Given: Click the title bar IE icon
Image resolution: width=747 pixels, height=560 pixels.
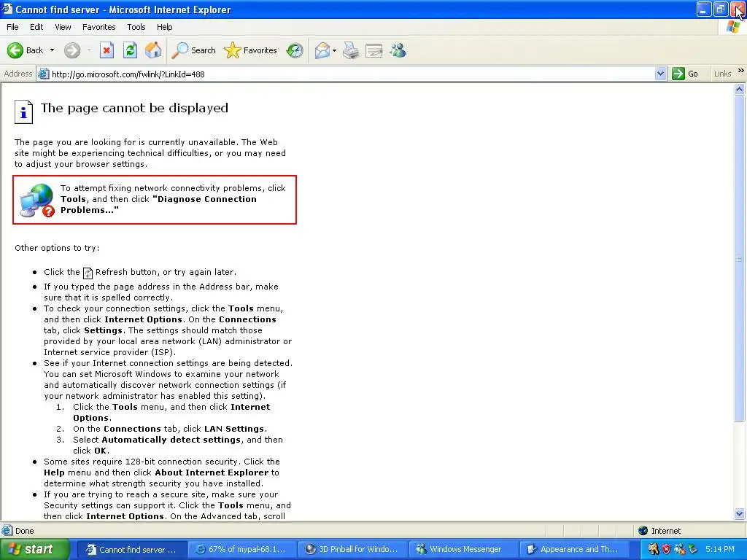Looking at the screenshot, I should pyautogui.click(x=7, y=9).
